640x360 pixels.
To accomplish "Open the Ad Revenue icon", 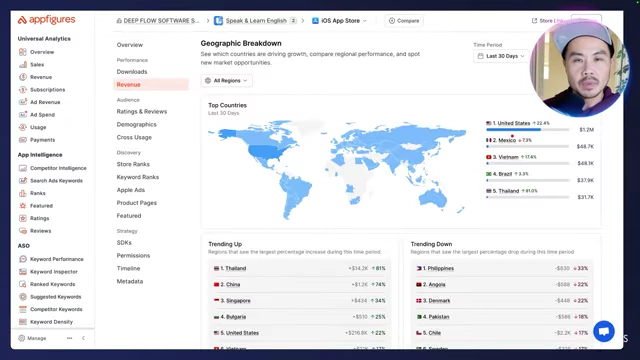I will pyautogui.click(x=23, y=102).
